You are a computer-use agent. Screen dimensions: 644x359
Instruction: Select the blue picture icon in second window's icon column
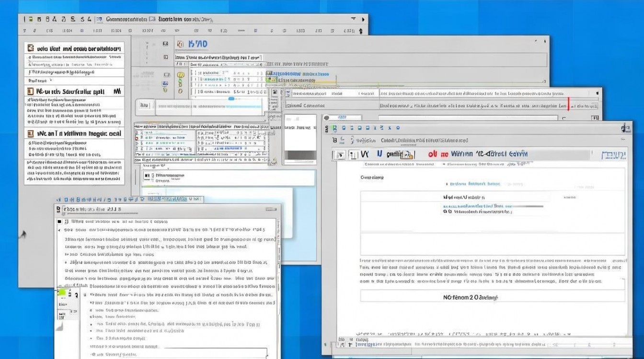click(166, 83)
